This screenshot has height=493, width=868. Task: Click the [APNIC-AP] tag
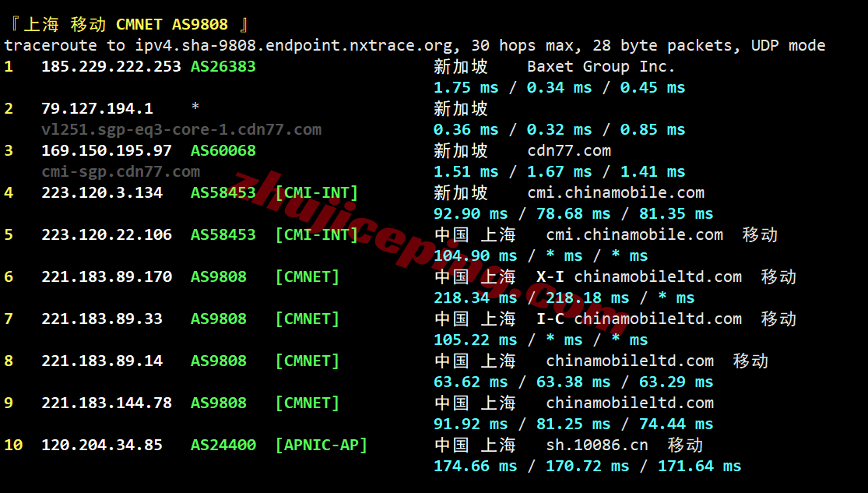[321, 445]
